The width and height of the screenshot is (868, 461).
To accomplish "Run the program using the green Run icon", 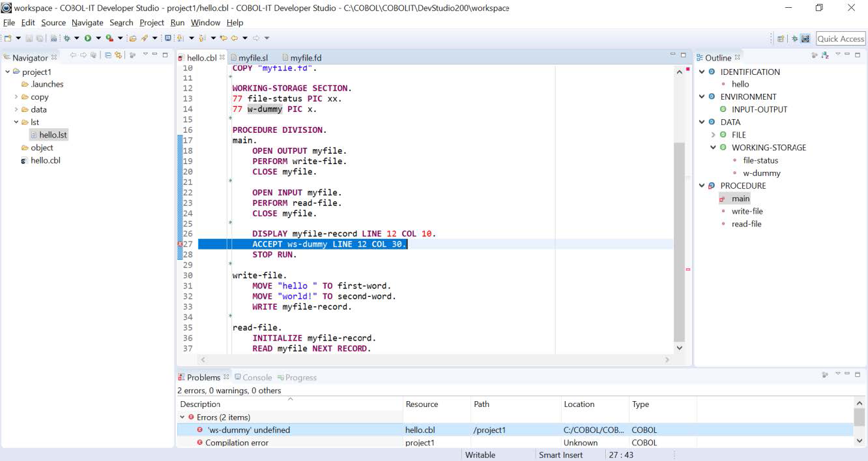I will (88, 37).
